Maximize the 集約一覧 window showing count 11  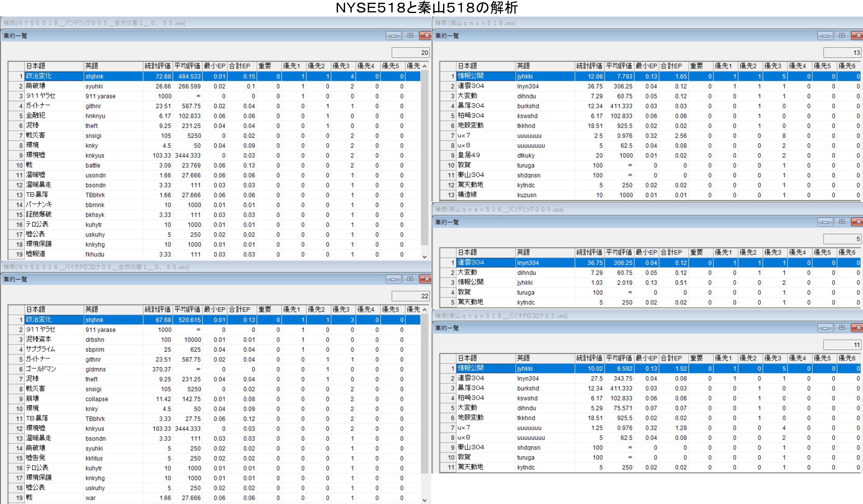(842, 328)
